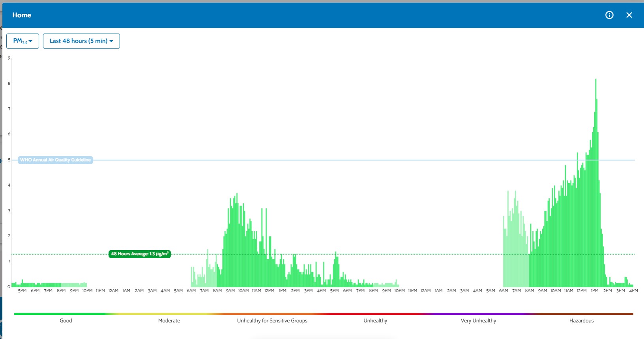Click the Home title in the header
Viewport: 644px width, 339px height.
(x=22, y=15)
